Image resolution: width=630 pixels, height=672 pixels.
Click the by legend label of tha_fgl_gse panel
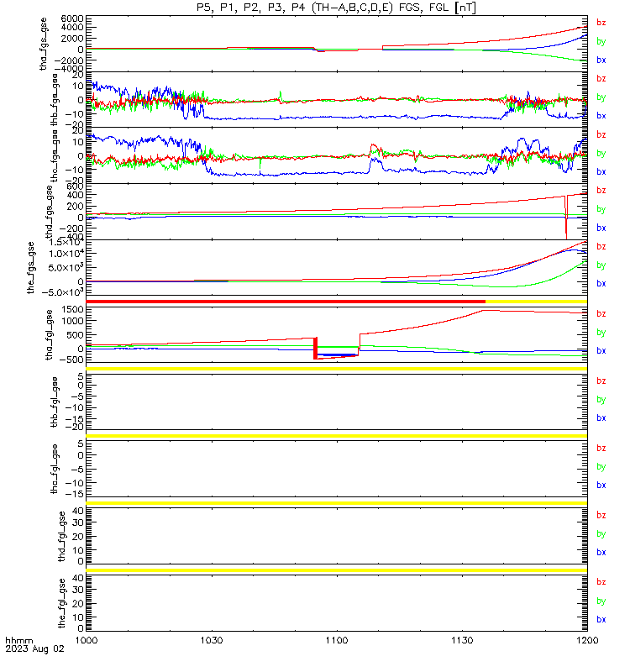point(601,333)
